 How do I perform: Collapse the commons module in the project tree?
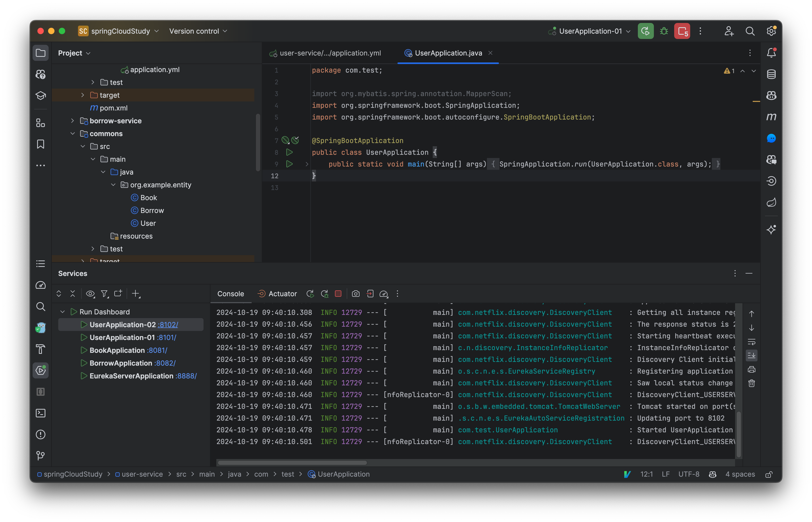click(x=73, y=133)
